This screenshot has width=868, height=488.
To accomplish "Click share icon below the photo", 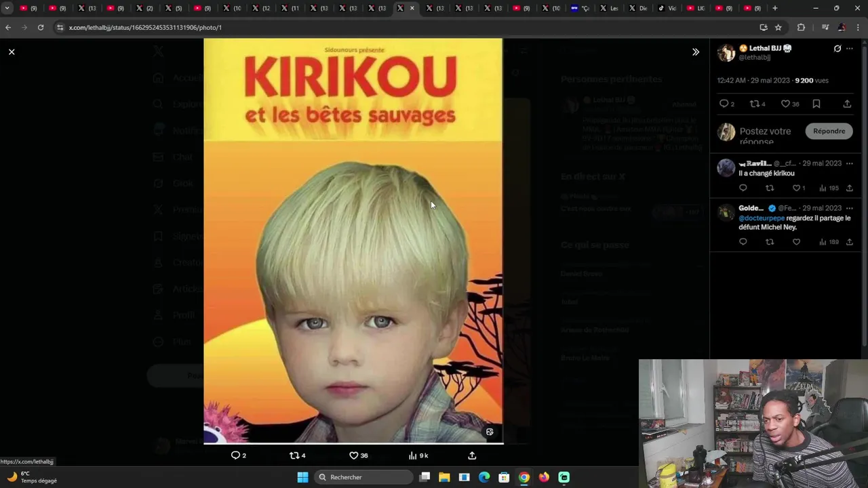I will (472, 455).
